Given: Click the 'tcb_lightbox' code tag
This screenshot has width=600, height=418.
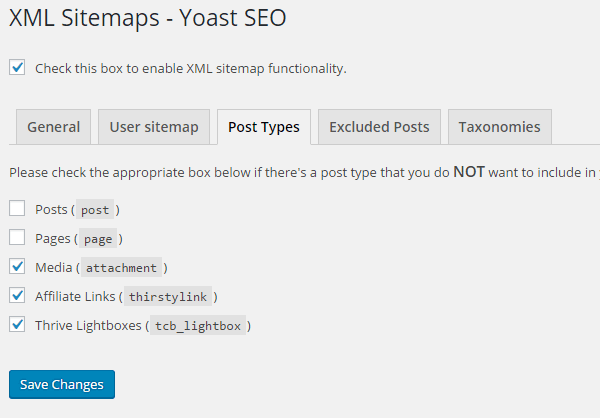Looking at the screenshot, I should click(x=198, y=326).
